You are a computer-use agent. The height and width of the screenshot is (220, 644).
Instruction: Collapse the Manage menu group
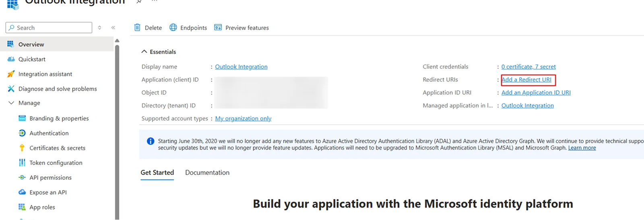[x=11, y=103]
